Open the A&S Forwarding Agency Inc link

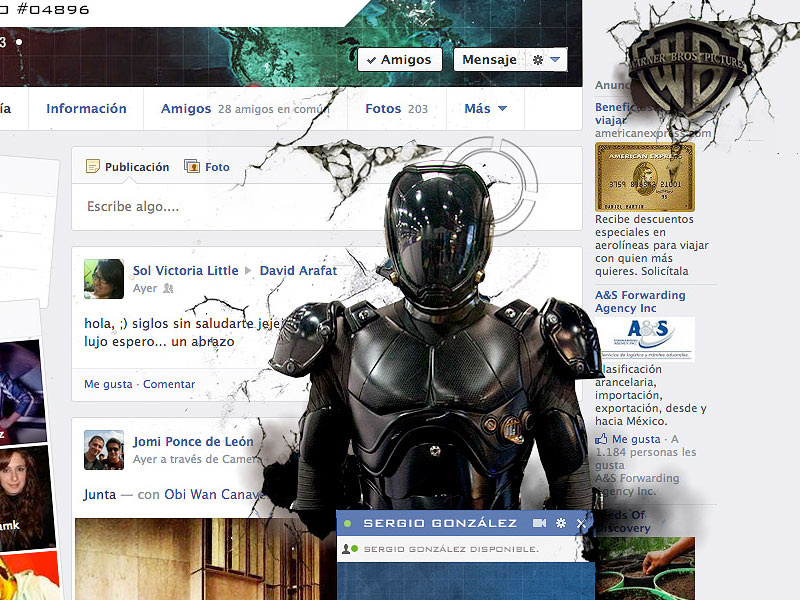coord(640,302)
